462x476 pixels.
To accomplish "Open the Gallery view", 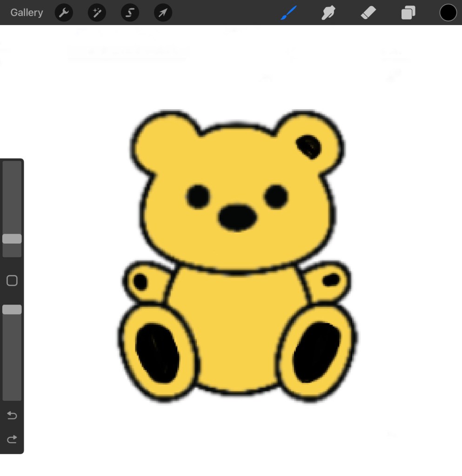I will click(x=27, y=13).
